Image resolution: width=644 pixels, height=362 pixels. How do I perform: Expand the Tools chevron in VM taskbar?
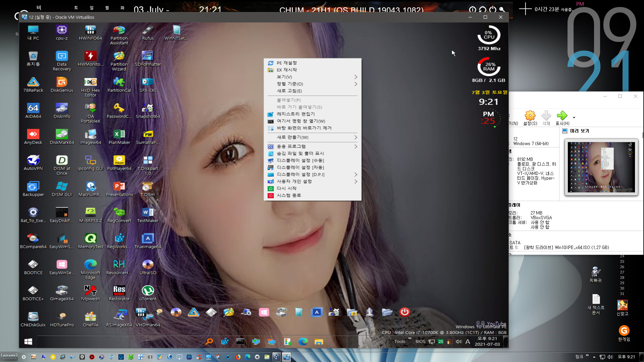click(x=410, y=339)
